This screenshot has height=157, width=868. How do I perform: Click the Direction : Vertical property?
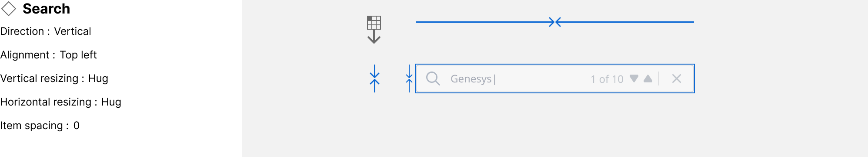coord(46,31)
